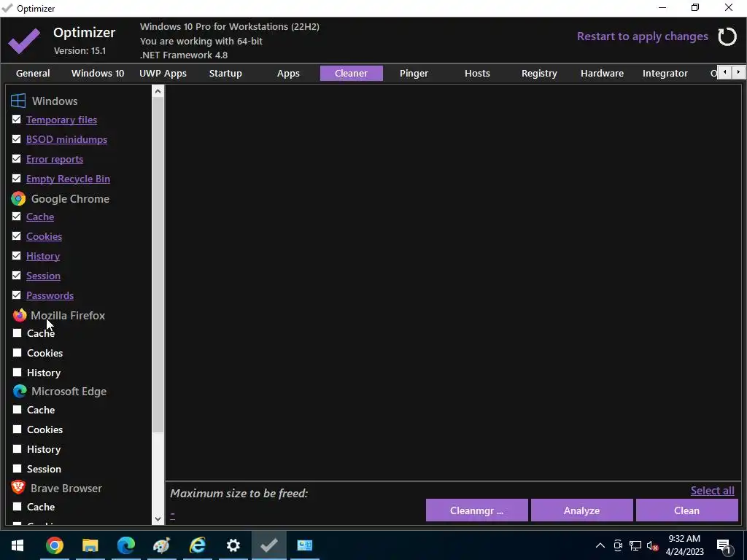Screen dimensions: 747x560
Task: Click the Chrome History link
Action: [x=43, y=256]
